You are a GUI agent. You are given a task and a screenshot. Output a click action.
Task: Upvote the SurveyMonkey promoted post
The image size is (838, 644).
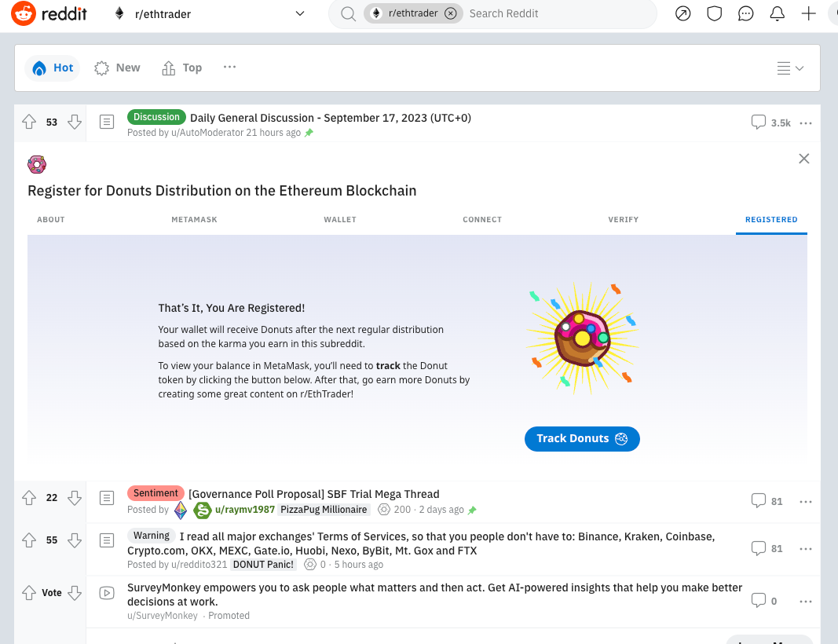coord(29,593)
